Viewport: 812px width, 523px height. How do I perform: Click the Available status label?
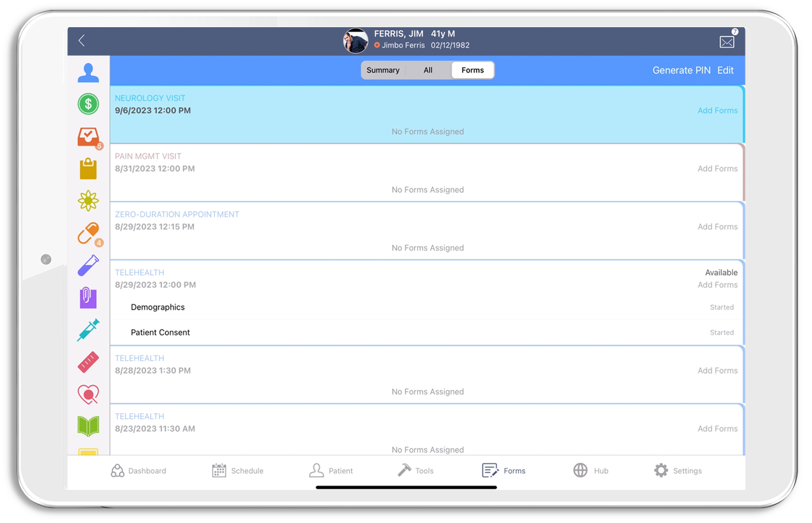pos(721,272)
